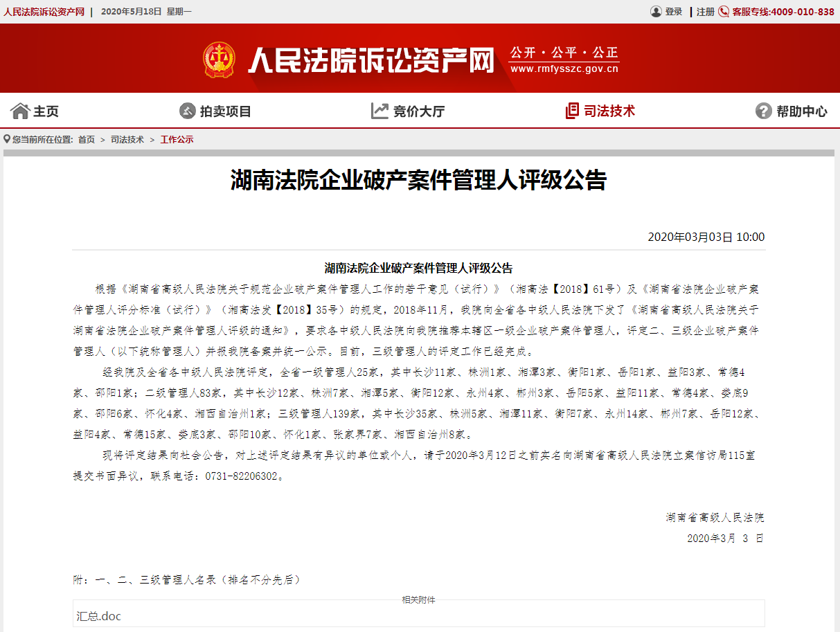The image size is (840, 632).
Task: Click the headline 湖南法院企业破产案件管理人评级公告
Action: coord(419,180)
